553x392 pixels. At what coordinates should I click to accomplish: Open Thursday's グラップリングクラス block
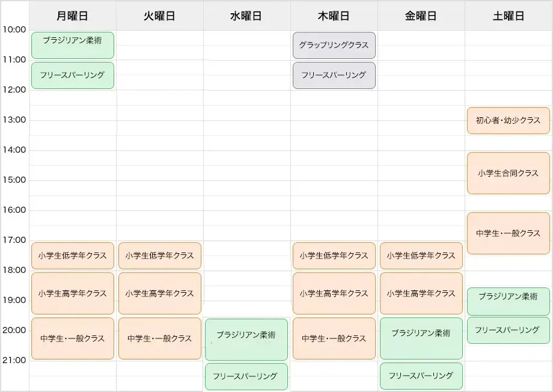(x=334, y=45)
